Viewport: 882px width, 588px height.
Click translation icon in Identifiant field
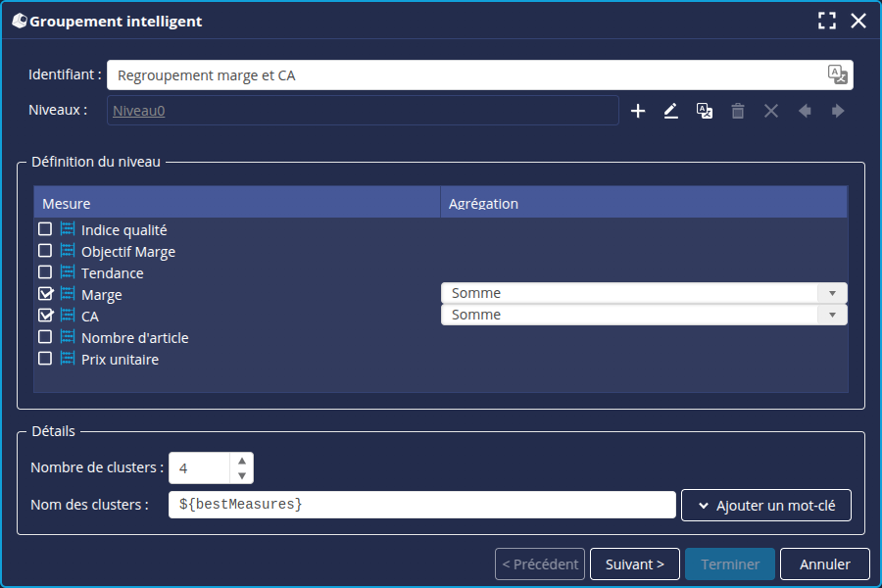coord(837,74)
